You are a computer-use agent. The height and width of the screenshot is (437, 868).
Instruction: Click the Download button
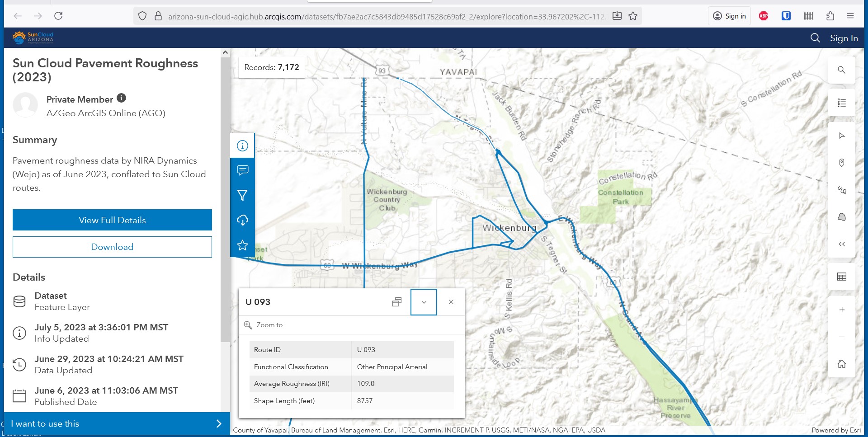tap(112, 247)
